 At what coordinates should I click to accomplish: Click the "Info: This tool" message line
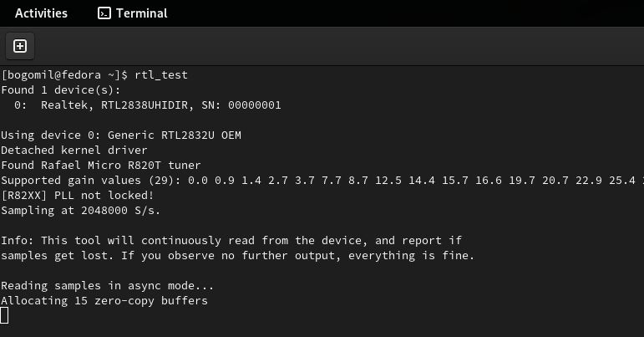[x=230, y=241]
